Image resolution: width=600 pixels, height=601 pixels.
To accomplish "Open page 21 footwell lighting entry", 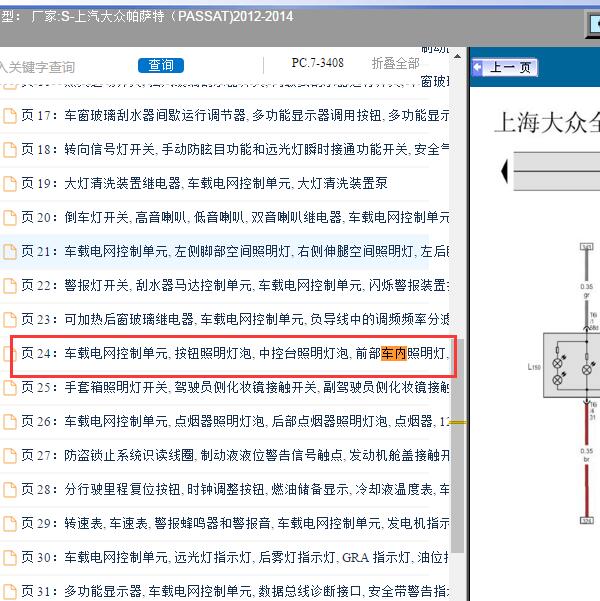I will [x=235, y=251].
